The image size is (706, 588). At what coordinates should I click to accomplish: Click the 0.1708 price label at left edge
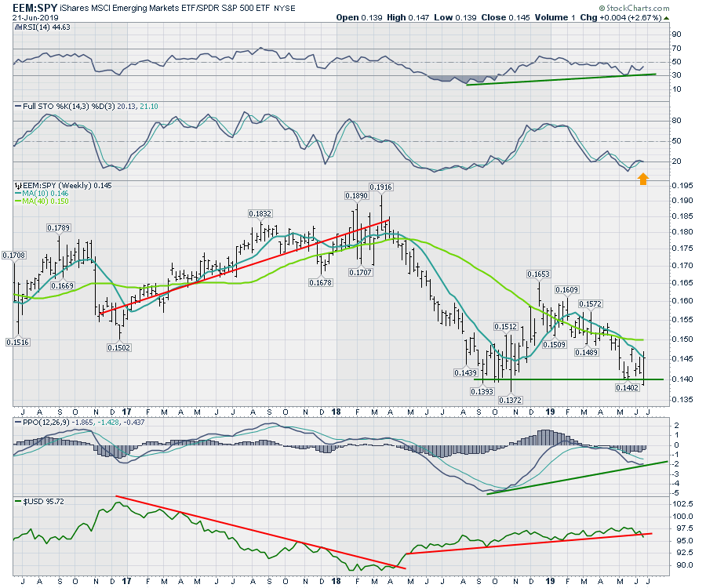(x=14, y=255)
